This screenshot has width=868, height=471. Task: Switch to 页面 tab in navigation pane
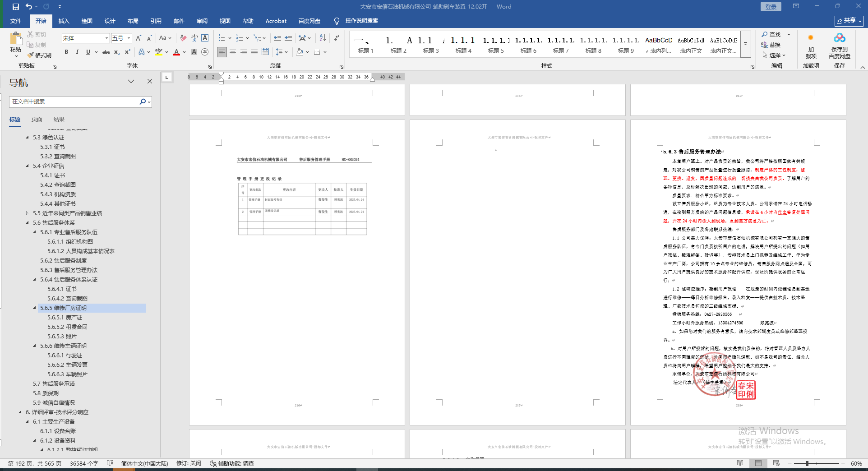pyautogui.click(x=37, y=120)
